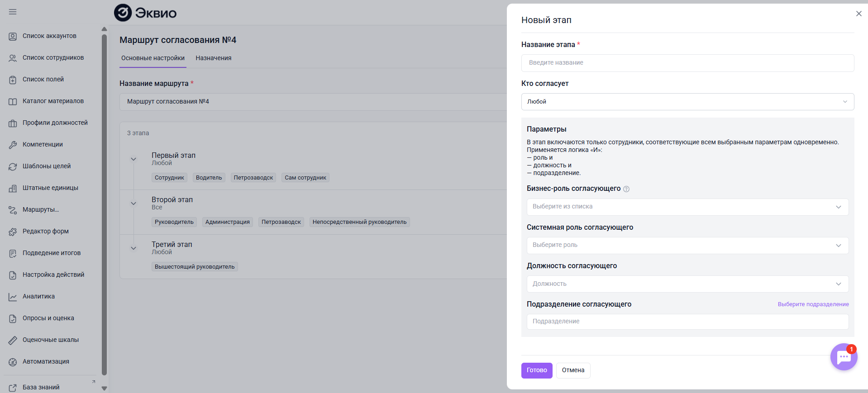Click the Список сотрудников sidebar icon

pyautogui.click(x=13, y=58)
